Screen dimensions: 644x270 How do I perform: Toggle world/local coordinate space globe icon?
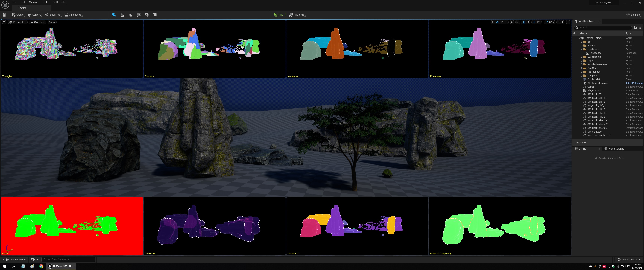[512, 22]
